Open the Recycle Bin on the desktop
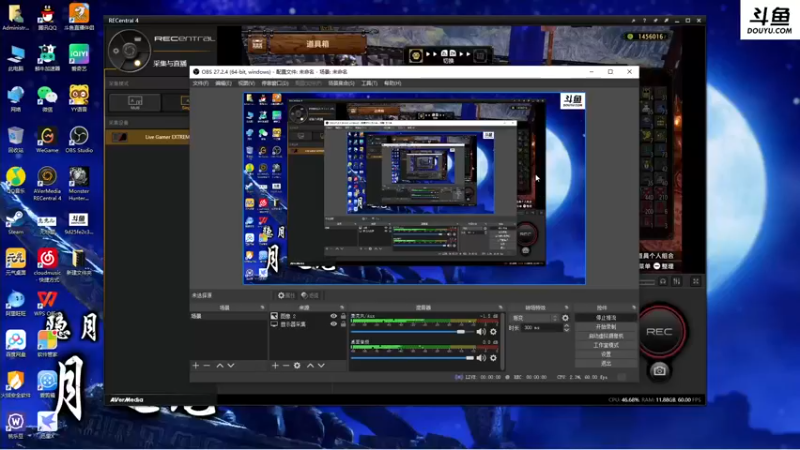 15,140
